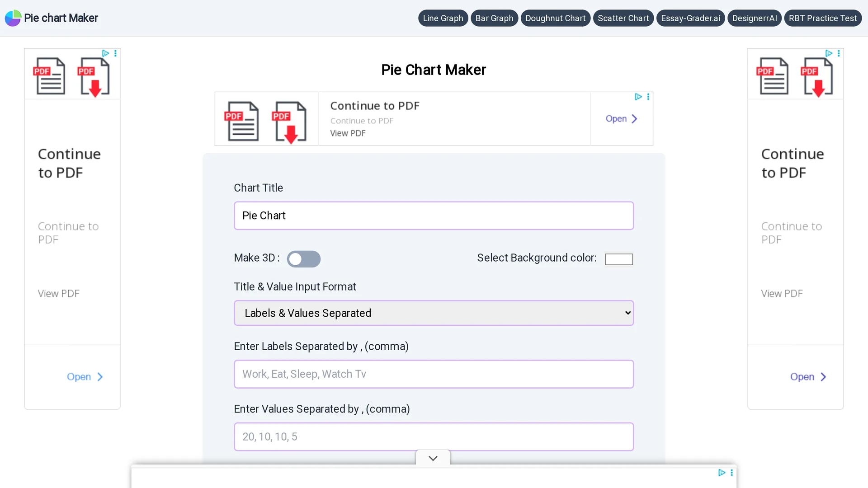Click Continue to PDF heading in center banner
This screenshot has width=868, height=488.
coord(375,106)
